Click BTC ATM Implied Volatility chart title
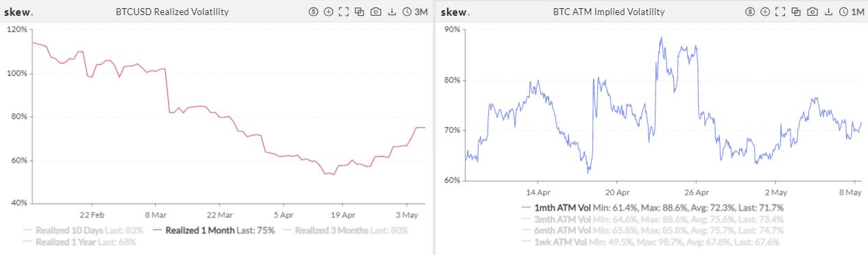 click(609, 12)
